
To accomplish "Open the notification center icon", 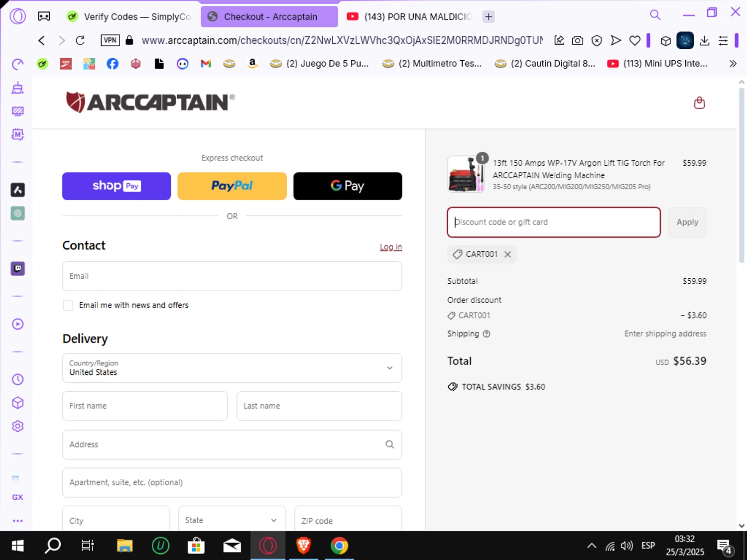I will (x=725, y=546).
